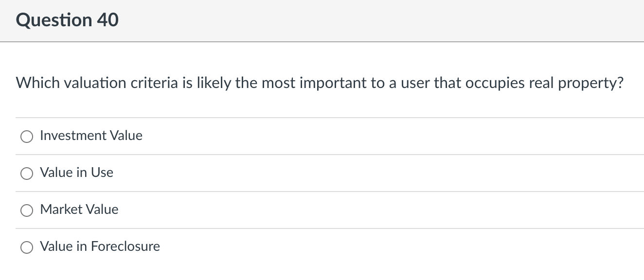Click the word 'Foreclosure' in the last option
The image size is (644, 280).
click(125, 246)
